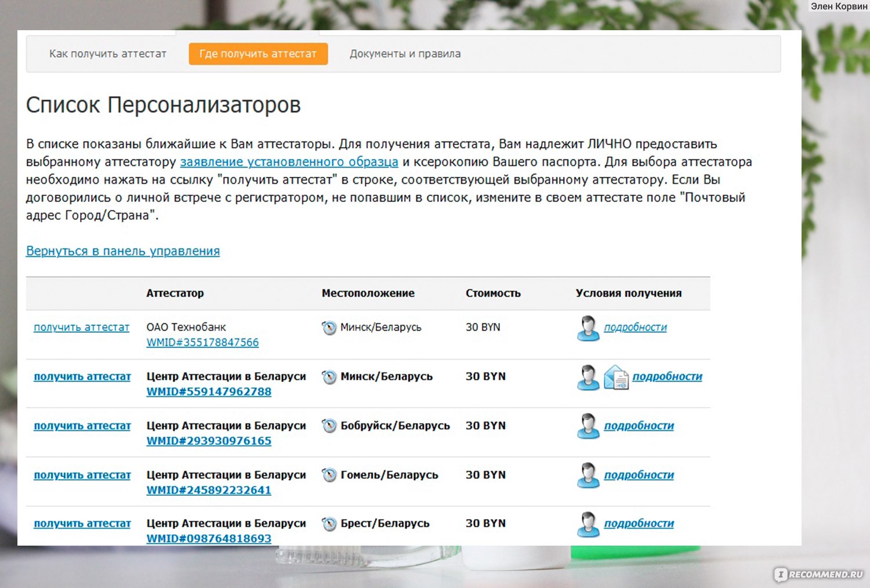Click the Элен Корвин author label

[839, 6]
